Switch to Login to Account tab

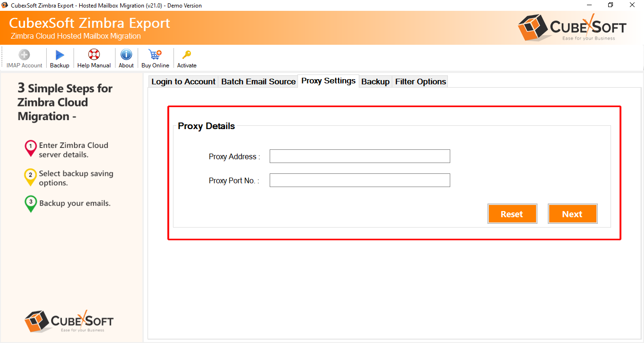pos(183,82)
